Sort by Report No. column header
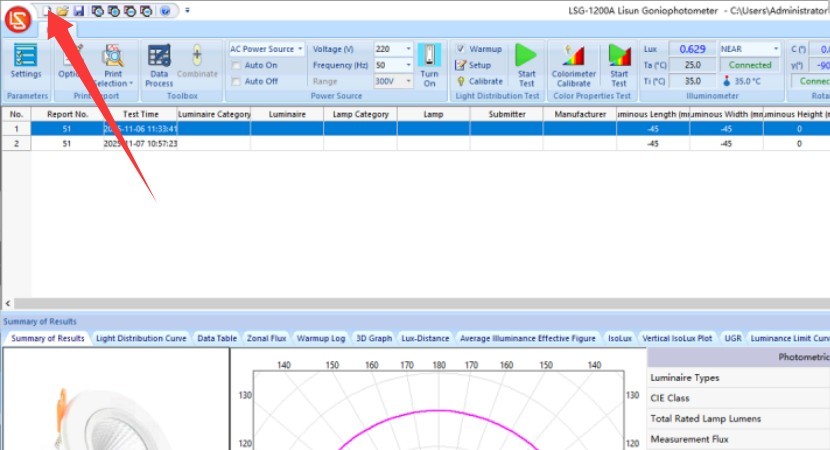 click(x=67, y=114)
